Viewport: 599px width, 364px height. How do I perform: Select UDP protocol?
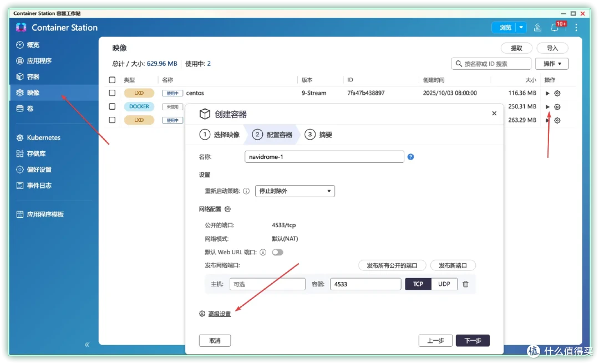[x=444, y=284]
